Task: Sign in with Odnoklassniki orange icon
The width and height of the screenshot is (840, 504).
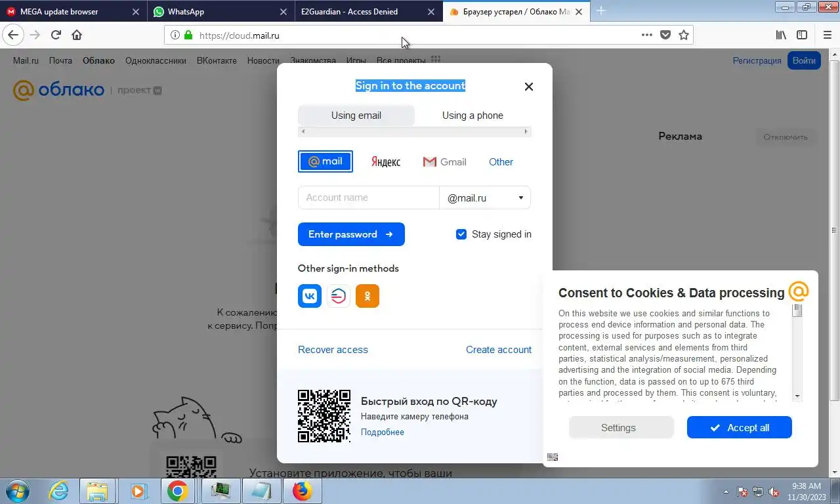Action: pos(367,296)
